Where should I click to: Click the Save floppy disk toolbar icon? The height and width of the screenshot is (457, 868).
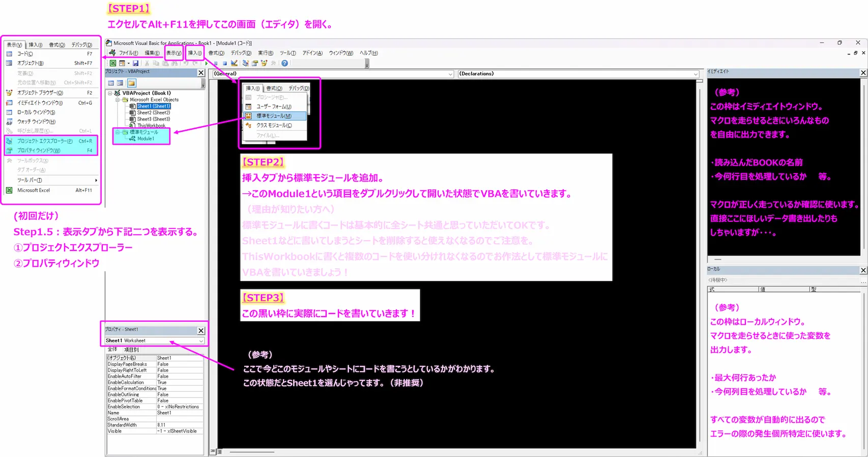click(135, 63)
